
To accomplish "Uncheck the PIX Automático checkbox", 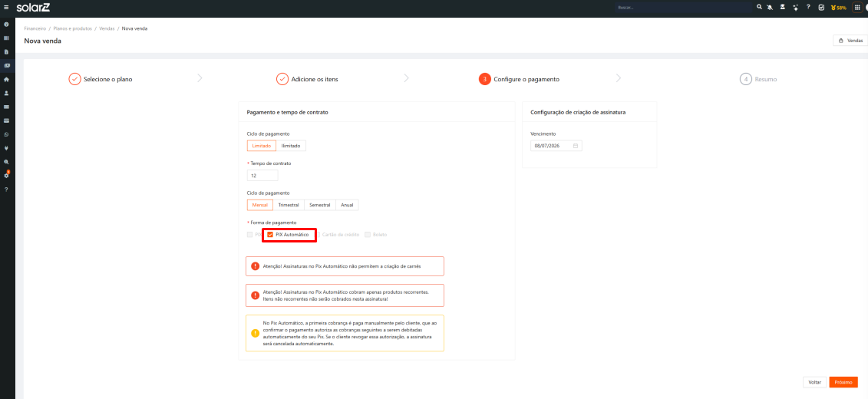I will 270,235.
